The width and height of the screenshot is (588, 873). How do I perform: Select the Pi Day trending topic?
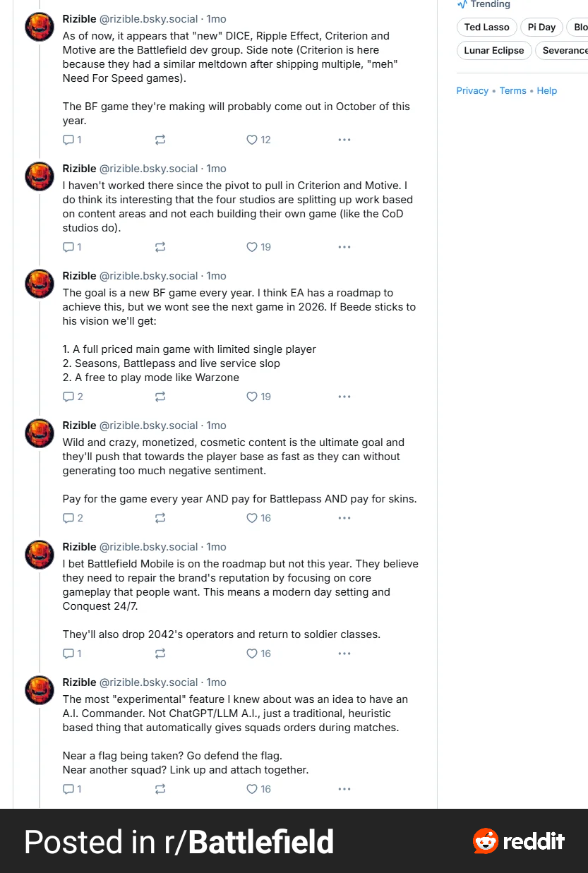click(x=541, y=28)
